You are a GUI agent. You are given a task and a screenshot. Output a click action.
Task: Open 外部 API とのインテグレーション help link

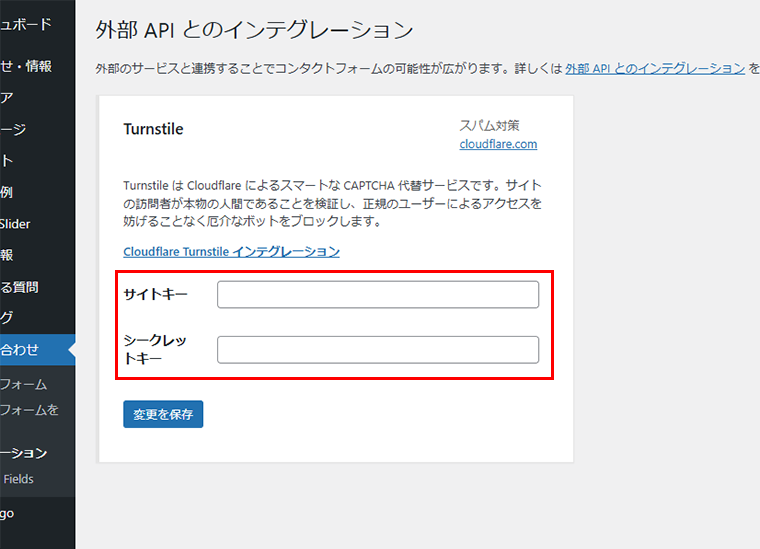click(x=655, y=68)
